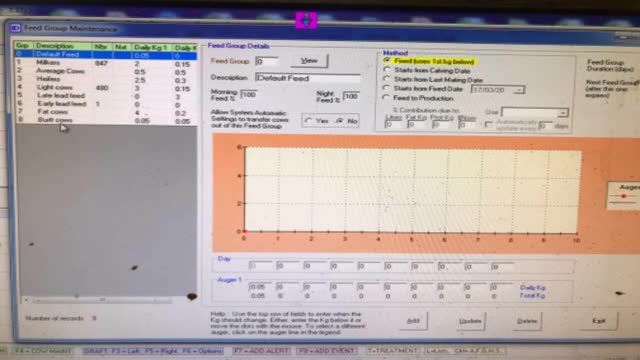Image resolution: width=640 pixels, height=360 pixels.
Task: Select the Milkers row
Action: pyautogui.click(x=106, y=63)
